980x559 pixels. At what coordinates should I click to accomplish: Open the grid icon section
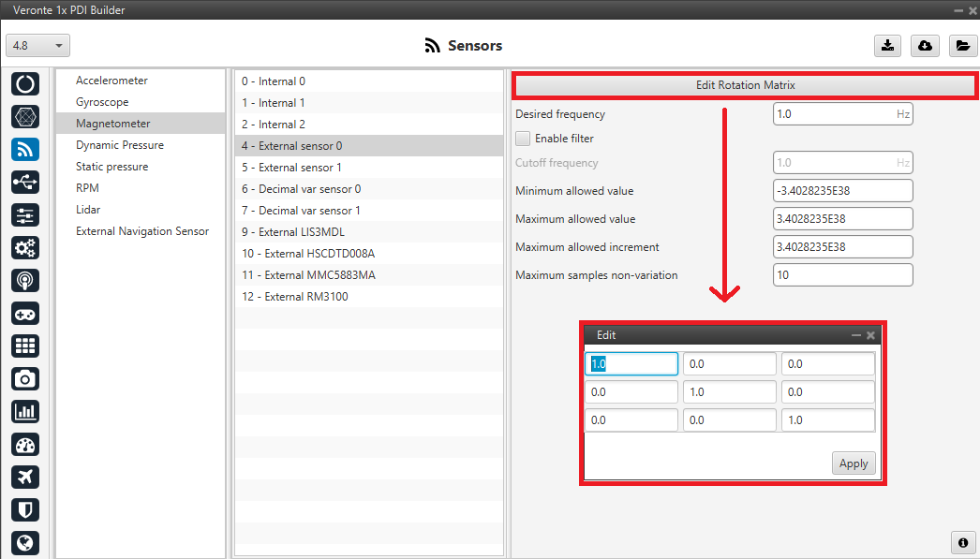[x=25, y=346]
